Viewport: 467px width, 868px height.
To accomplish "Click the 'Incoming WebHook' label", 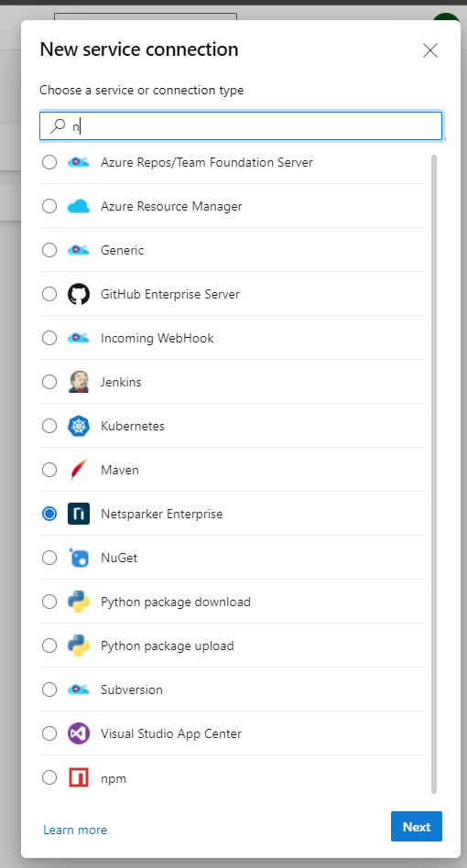I will point(157,338).
